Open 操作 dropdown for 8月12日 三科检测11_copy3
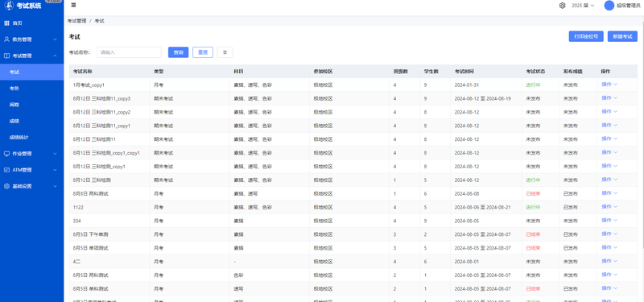The width and height of the screenshot is (644, 302). coord(609,97)
